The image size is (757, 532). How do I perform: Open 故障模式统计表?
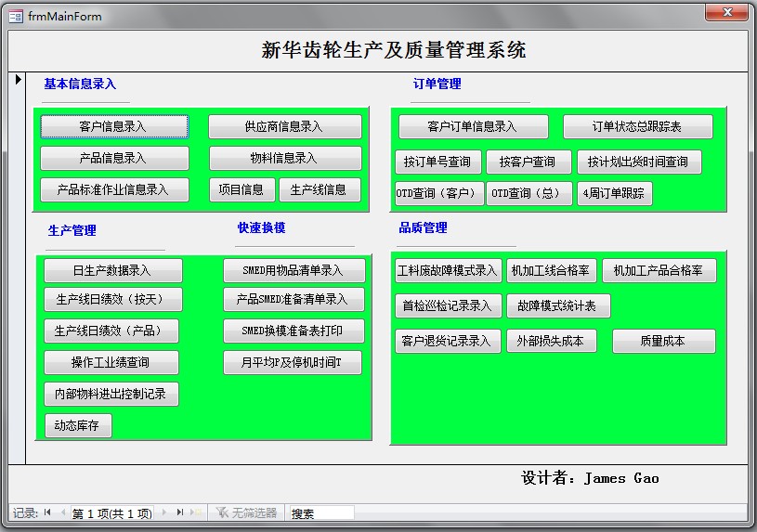click(558, 305)
